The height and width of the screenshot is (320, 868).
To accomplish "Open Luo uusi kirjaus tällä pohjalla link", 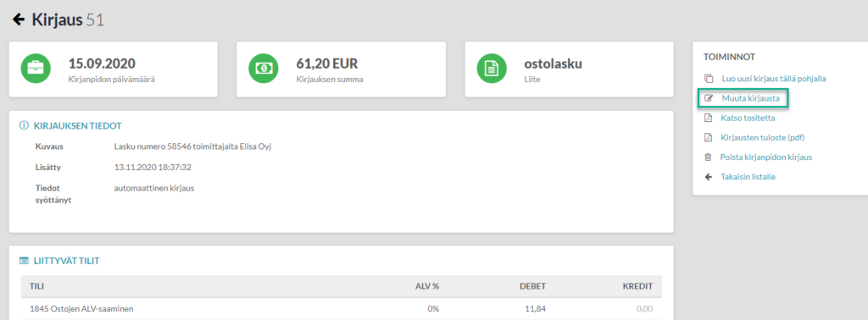I will [774, 79].
